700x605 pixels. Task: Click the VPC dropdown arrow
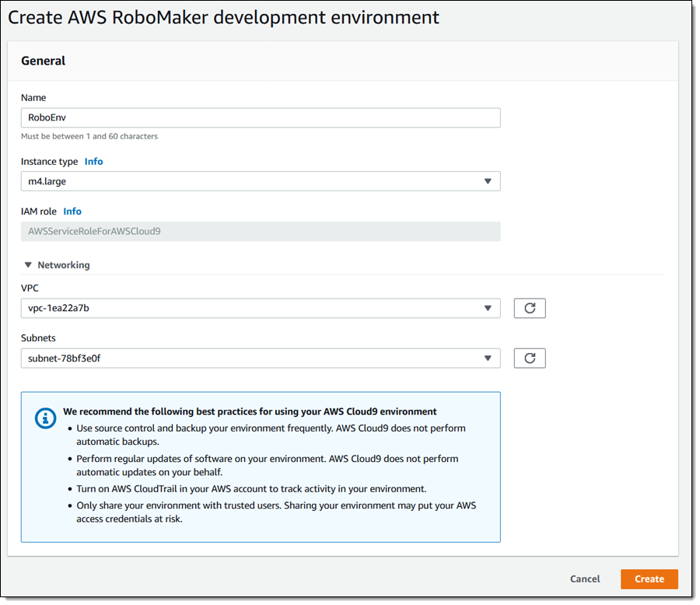coord(488,308)
